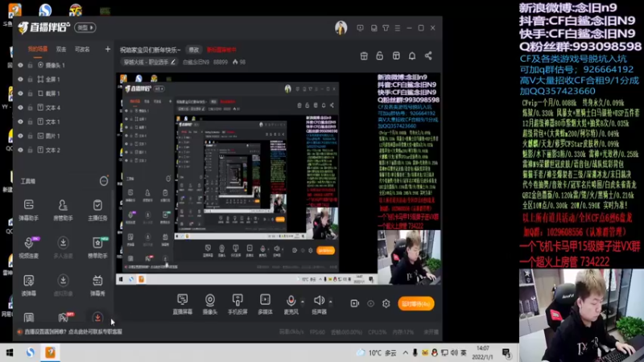Hide the 图片 1 source
The image size is (644, 362).
(x=21, y=136)
